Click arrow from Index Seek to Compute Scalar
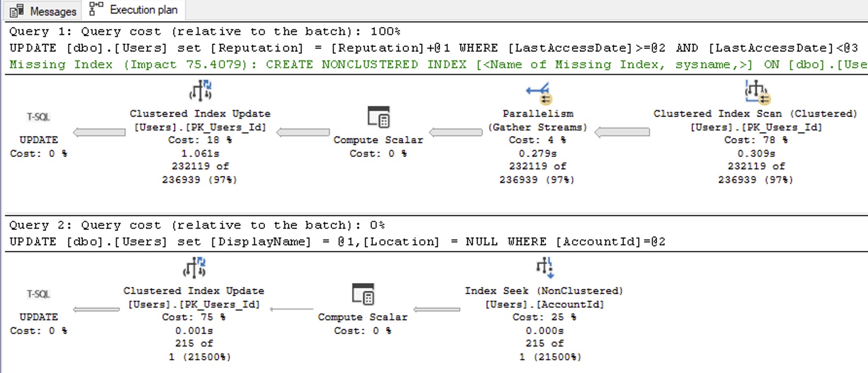Viewport: 868px width, 373px height. 436,309
